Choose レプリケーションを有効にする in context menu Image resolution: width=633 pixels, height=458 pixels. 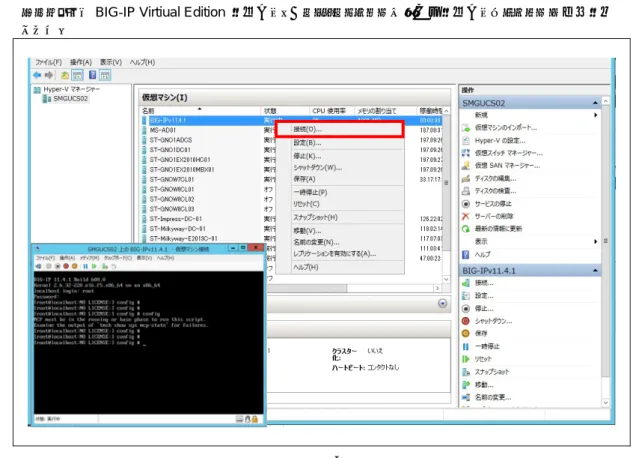click(x=340, y=254)
